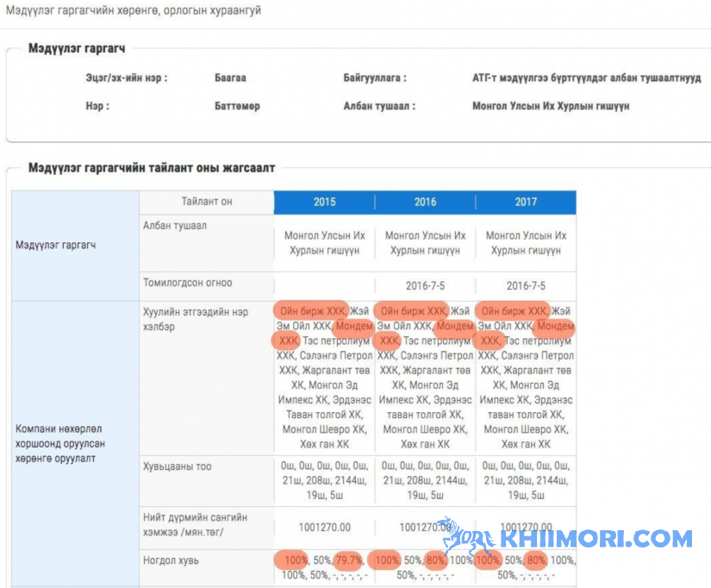Click 'Ойн бирж ХХК' in the 2017 column

(x=514, y=311)
